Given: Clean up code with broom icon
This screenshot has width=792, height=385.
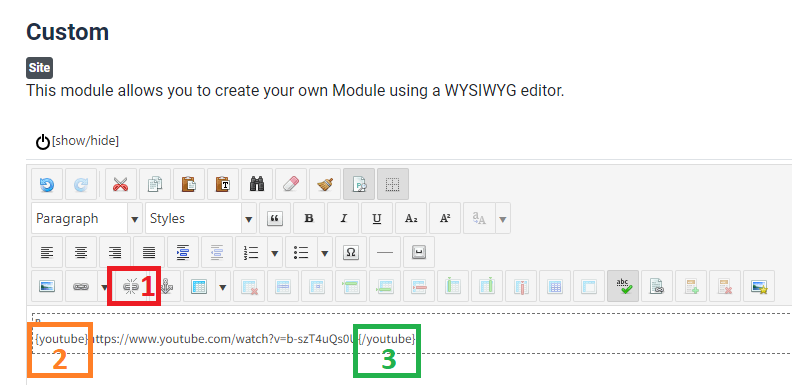Looking at the screenshot, I should pos(325,184).
